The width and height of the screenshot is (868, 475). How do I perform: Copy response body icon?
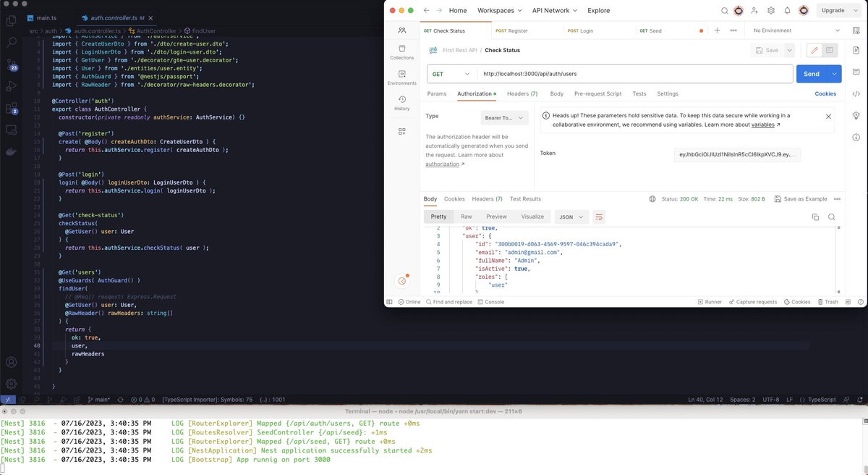click(x=815, y=217)
